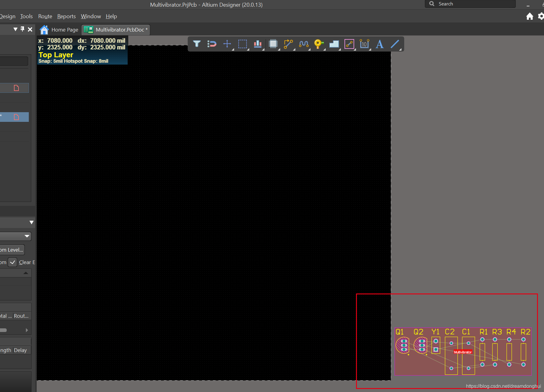Open the left panel options dropdown arrow
Screen dimensions: 544x392
click(x=15, y=29)
